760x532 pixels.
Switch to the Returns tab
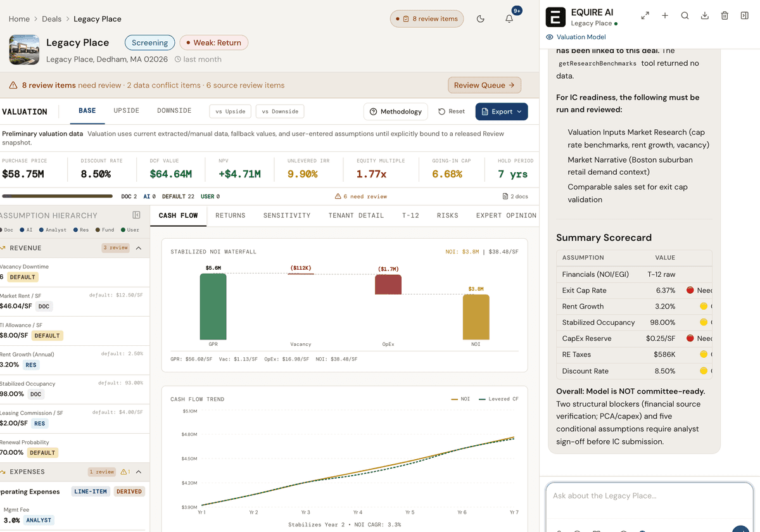click(231, 215)
